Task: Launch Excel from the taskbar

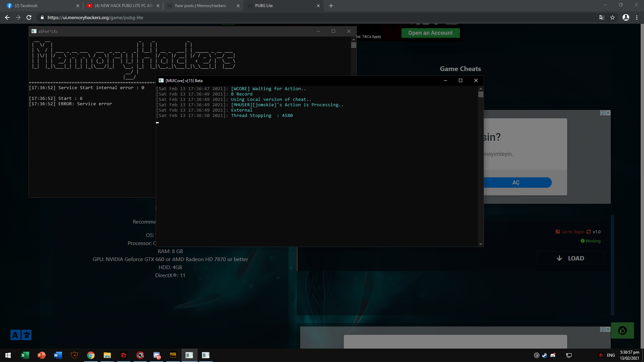Action: 25,355
